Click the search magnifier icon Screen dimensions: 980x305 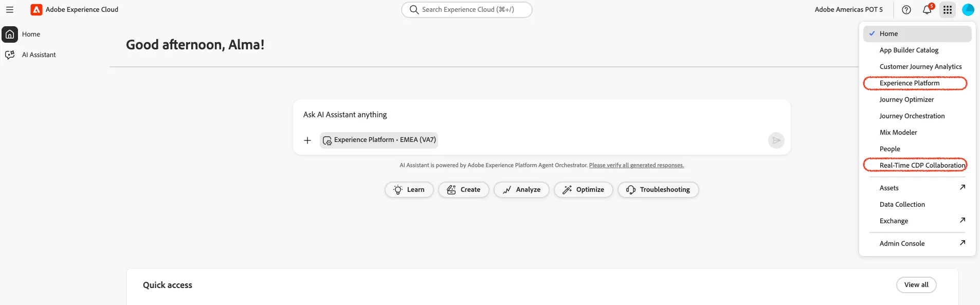(414, 10)
